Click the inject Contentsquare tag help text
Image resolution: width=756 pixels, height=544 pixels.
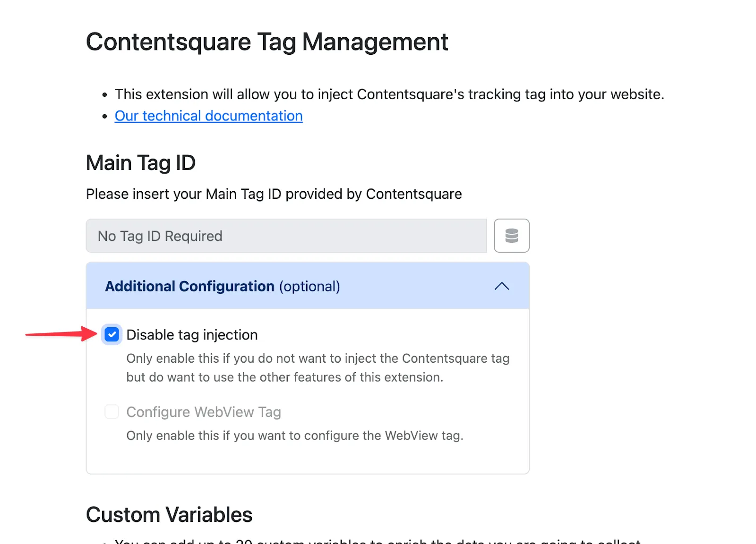(x=318, y=368)
